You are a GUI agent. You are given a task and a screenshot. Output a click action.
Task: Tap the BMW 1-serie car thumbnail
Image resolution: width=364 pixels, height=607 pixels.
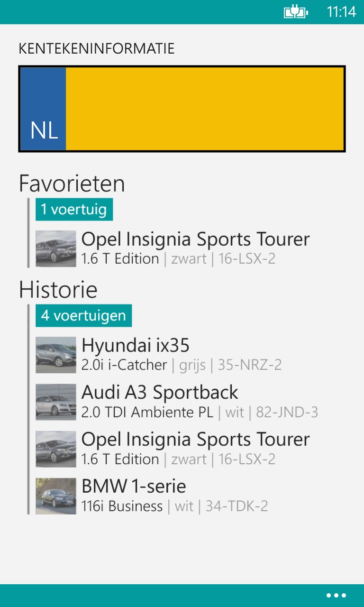pyautogui.click(x=56, y=496)
